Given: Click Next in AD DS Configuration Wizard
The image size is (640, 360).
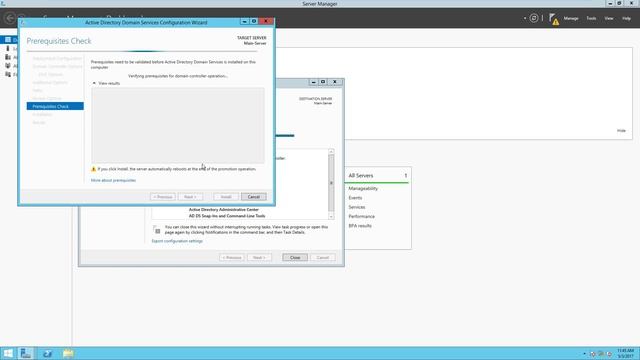Looking at the screenshot, I should click(x=190, y=197).
